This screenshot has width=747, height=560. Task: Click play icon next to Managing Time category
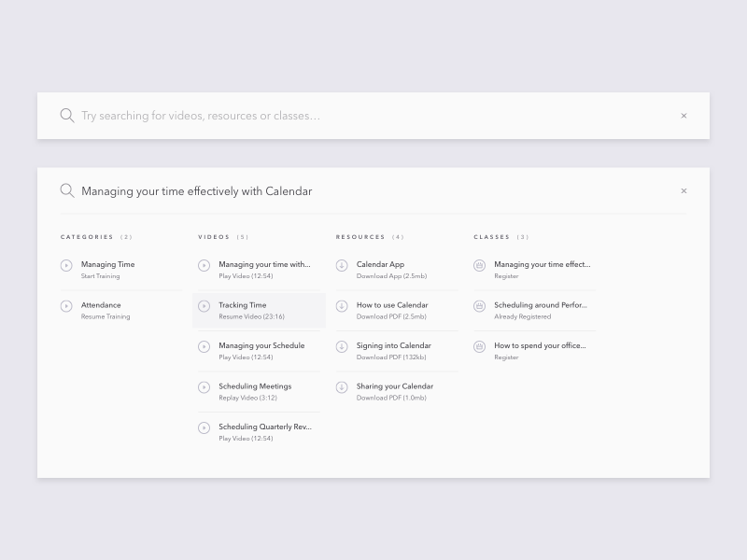[66, 265]
